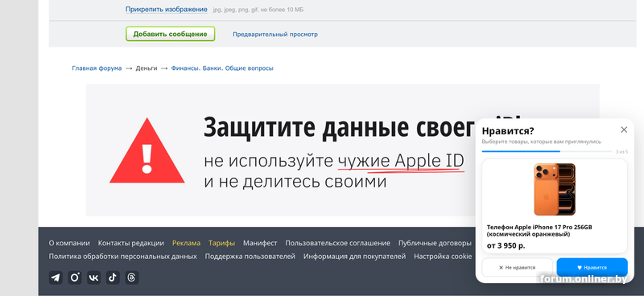Click the price 'от 3 950 р.'
The height and width of the screenshot is (296, 644).
[506, 246]
